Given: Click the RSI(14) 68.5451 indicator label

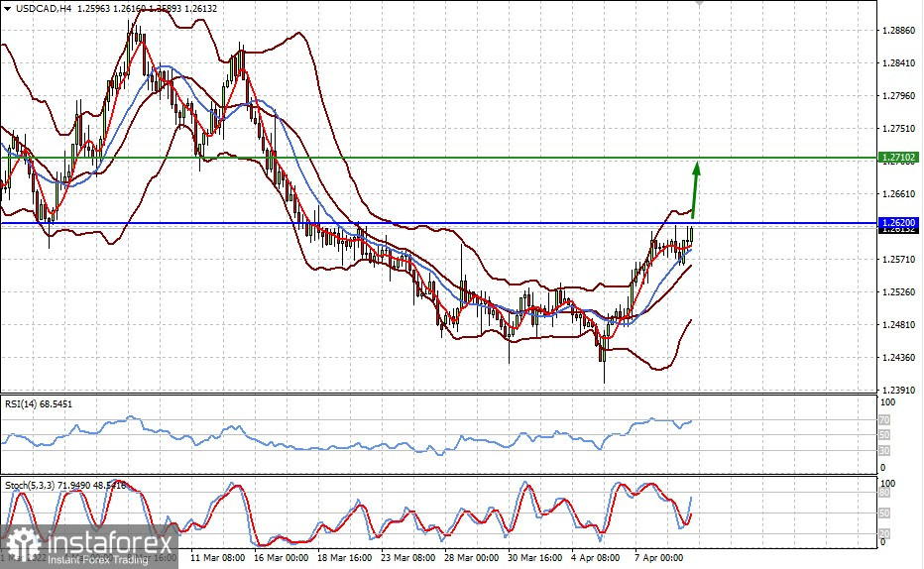Looking at the screenshot, I should (x=39, y=404).
